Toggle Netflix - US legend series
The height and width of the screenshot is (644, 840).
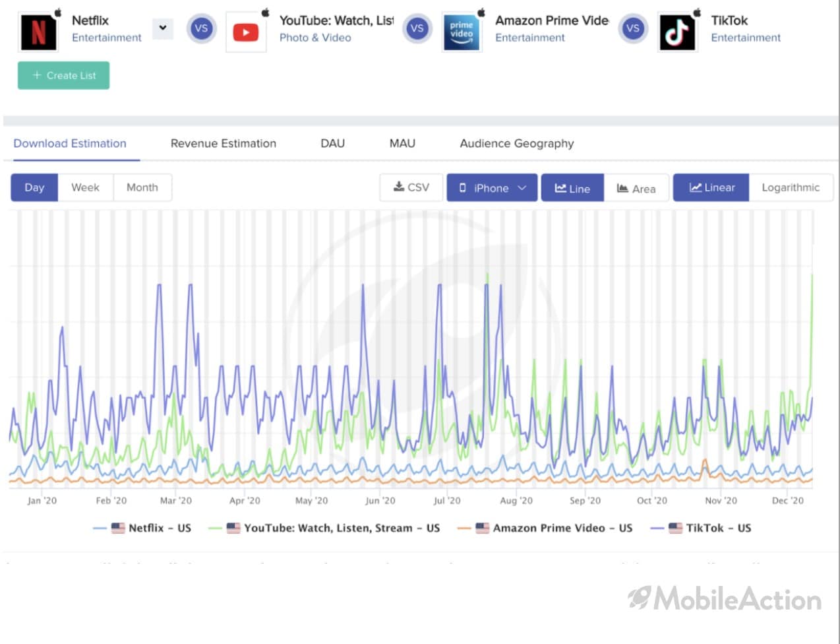[x=142, y=528]
